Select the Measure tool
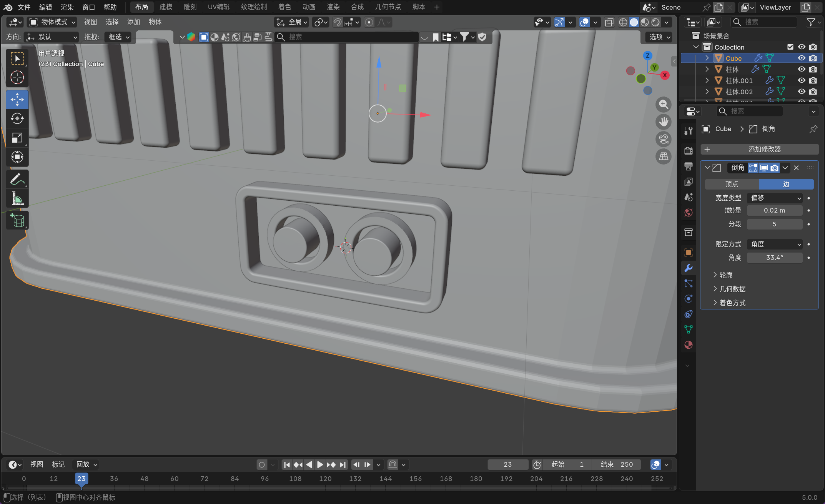825x504 pixels. (17, 199)
